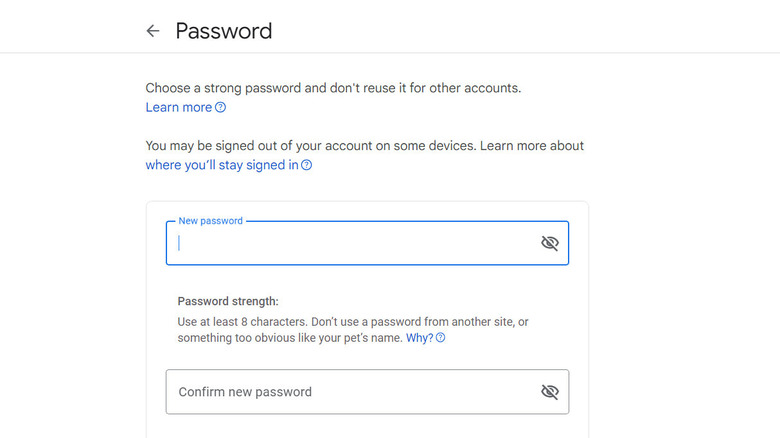Click help icon after stay signed in link
The width and height of the screenshot is (780, 438).
[x=307, y=165]
